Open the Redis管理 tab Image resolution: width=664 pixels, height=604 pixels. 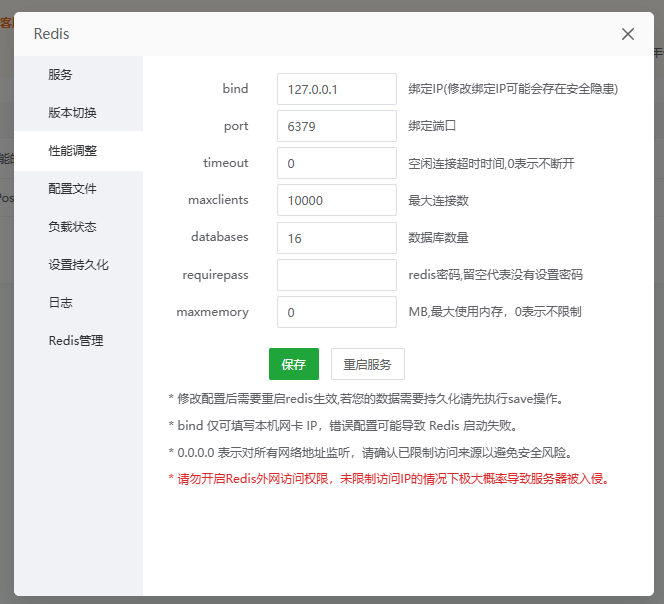point(79,341)
